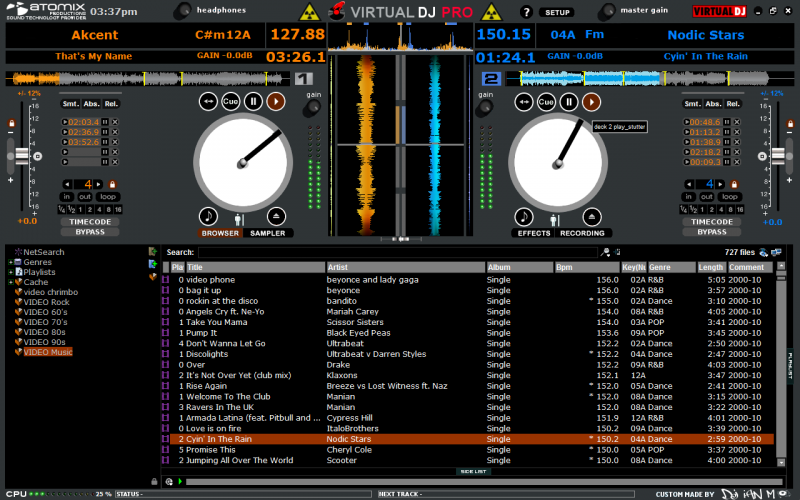Click deck 2 play stutter button
This screenshot has width=800, height=500.
[x=591, y=102]
